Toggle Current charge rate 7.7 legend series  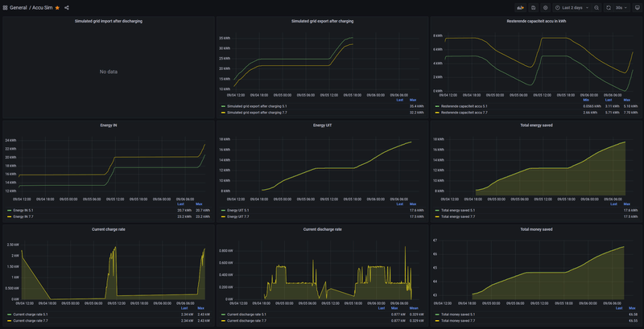click(x=31, y=320)
